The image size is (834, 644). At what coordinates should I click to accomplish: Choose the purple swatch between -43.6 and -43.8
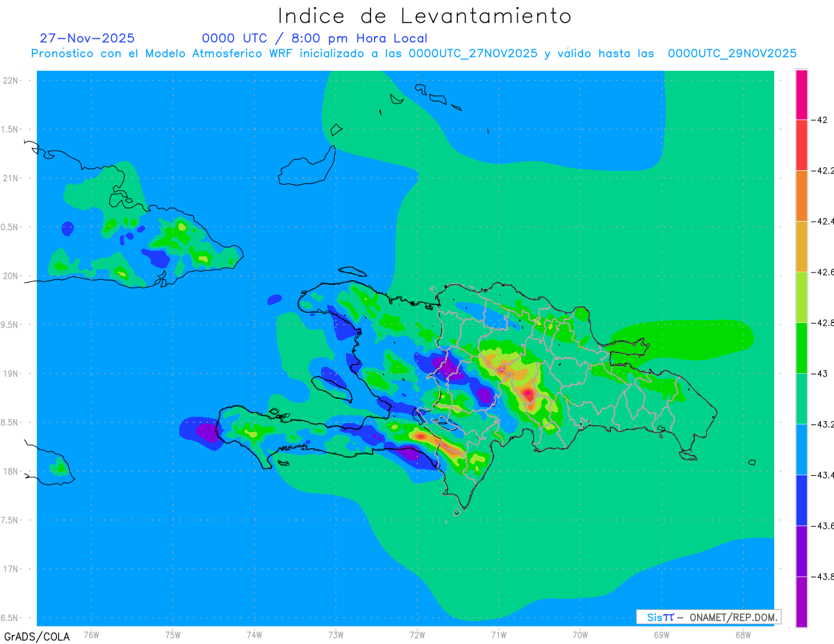(801, 550)
